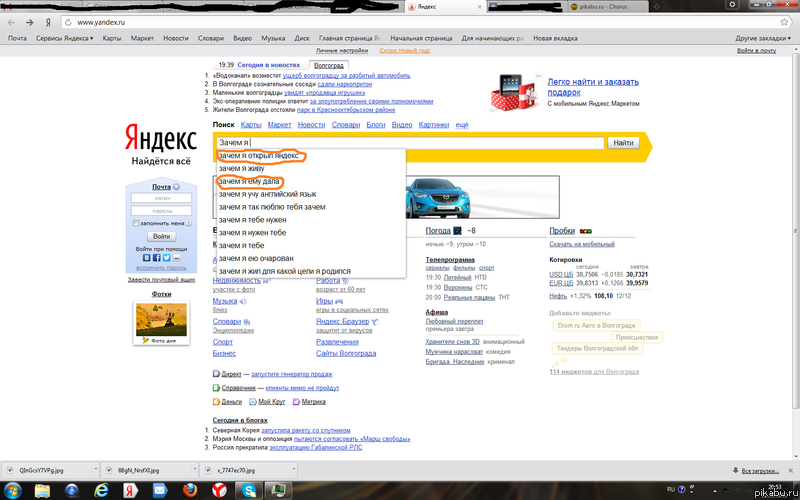
Task: Tick the запомнить меня checkbox
Action: click(x=136, y=223)
